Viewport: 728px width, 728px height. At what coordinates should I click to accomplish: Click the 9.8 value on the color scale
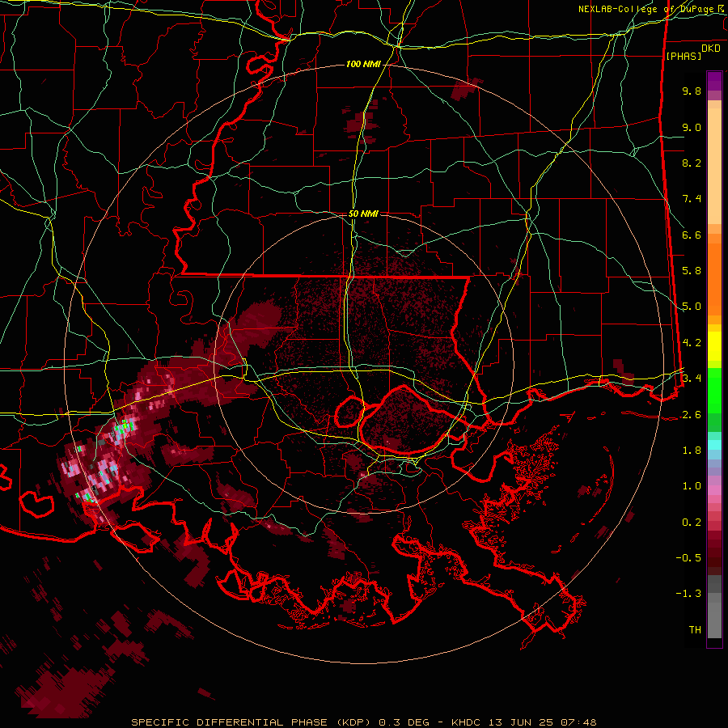point(692,91)
